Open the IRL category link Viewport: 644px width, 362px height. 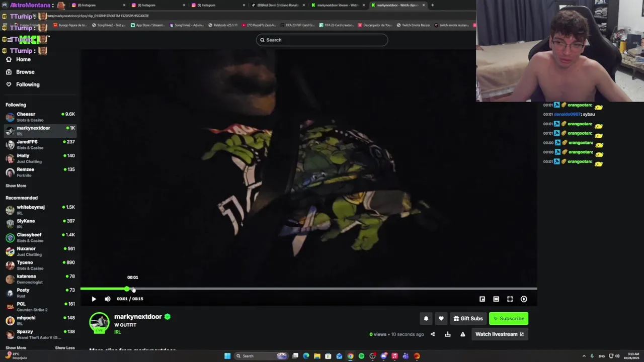pos(117,332)
